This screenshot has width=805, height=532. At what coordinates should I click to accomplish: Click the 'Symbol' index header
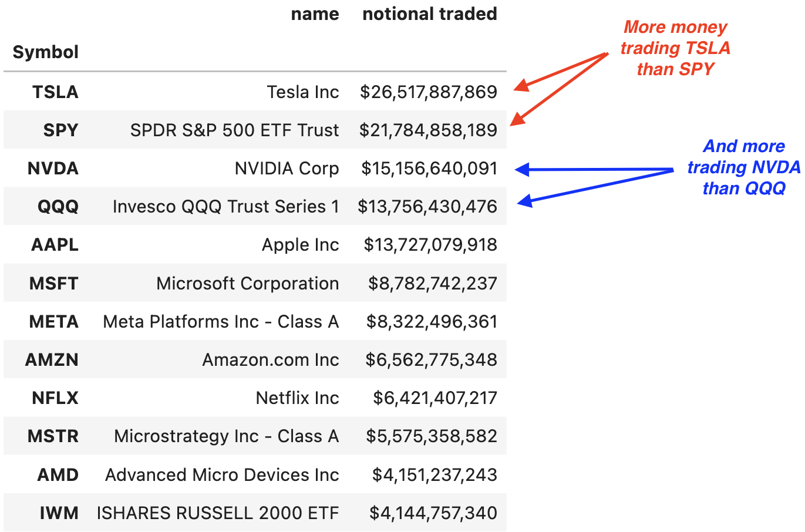pyautogui.click(x=45, y=52)
